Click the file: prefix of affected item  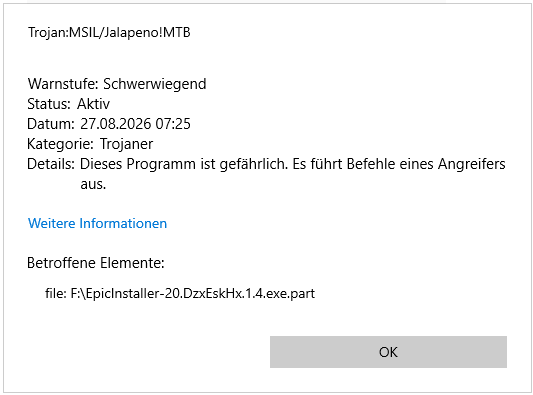(x=56, y=293)
